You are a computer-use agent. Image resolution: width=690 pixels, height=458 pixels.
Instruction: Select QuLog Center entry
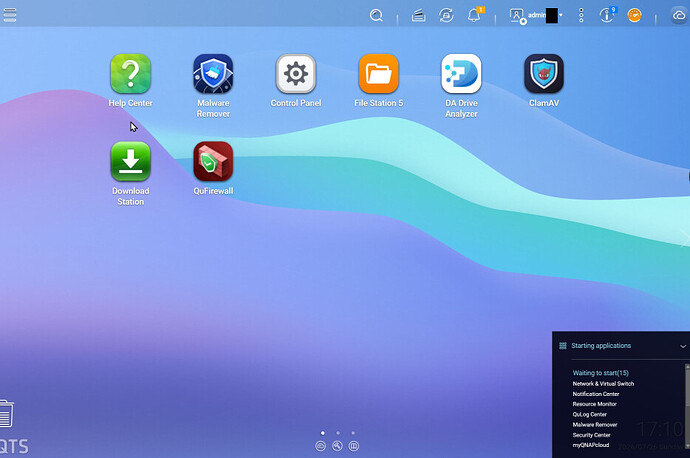tap(590, 414)
